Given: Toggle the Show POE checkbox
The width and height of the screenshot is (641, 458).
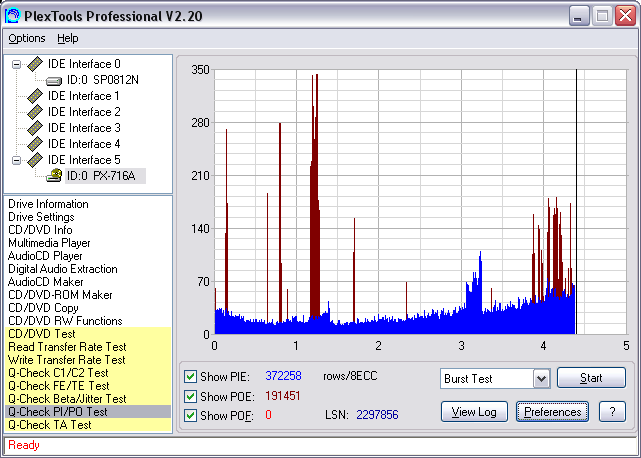Looking at the screenshot, I should click(190, 396).
